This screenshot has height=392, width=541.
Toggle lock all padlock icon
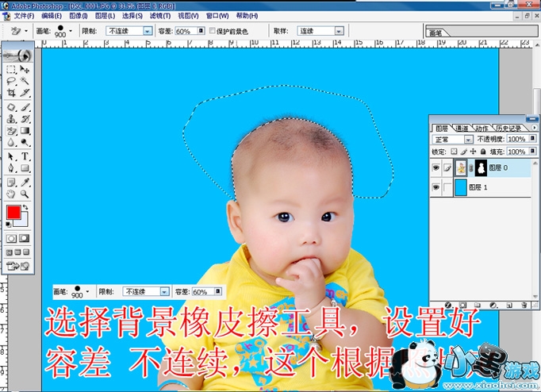point(483,152)
